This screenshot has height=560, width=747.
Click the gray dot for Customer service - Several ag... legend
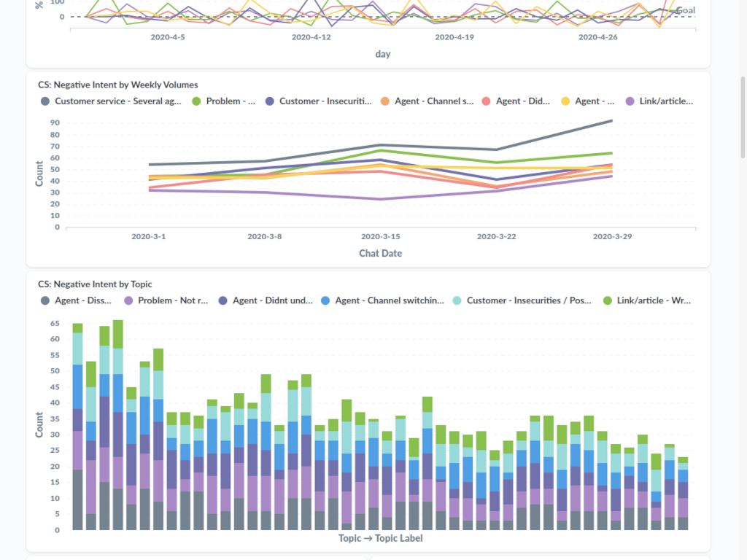coord(45,101)
